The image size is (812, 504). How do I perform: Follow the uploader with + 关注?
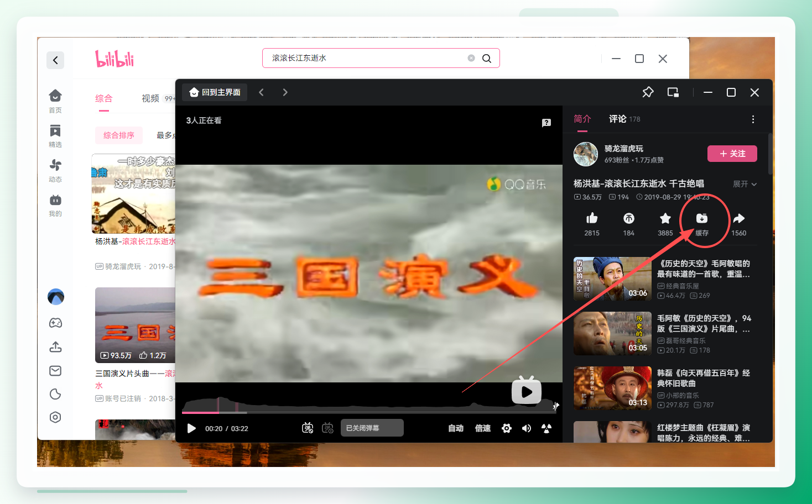[x=732, y=154]
